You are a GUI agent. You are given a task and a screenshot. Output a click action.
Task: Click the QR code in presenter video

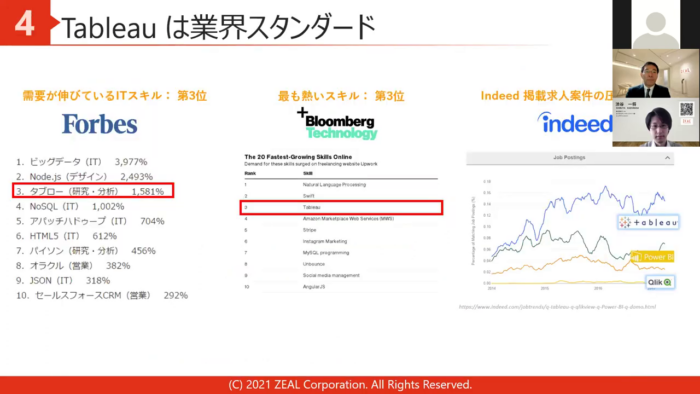pyautogui.click(x=687, y=109)
